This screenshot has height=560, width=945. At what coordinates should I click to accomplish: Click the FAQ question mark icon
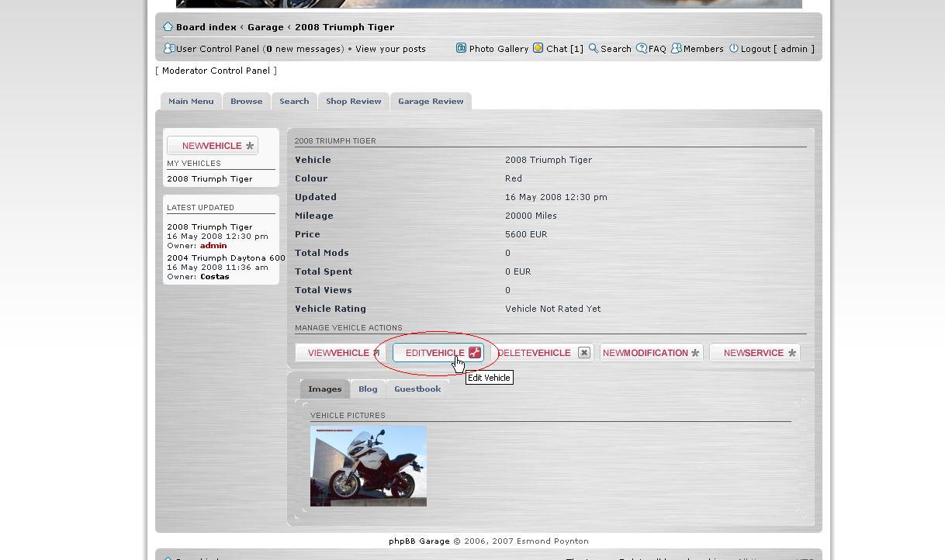[642, 48]
